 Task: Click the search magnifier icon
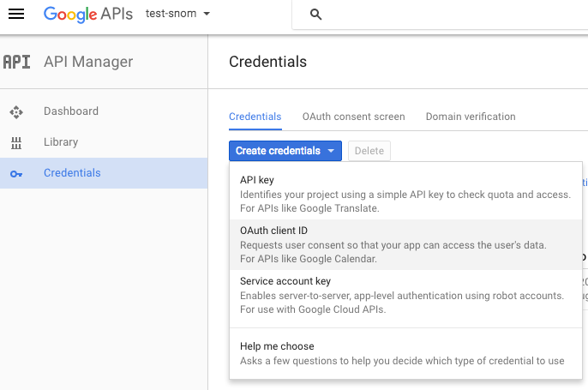pos(315,15)
